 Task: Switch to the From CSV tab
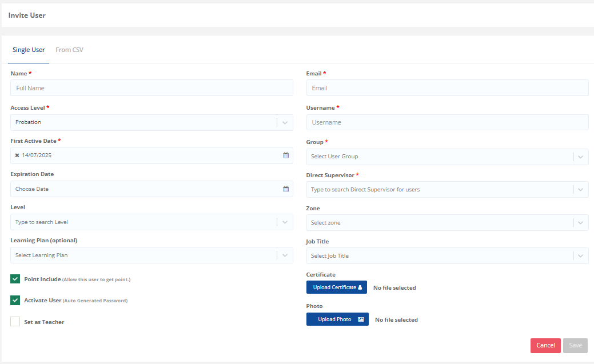[x=69, y=50]
